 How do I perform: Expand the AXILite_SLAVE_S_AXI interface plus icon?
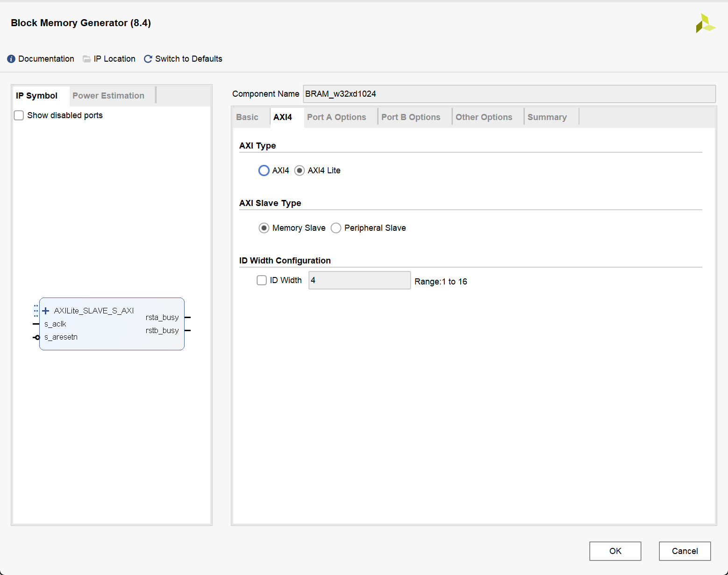click(x=46, y=311)
